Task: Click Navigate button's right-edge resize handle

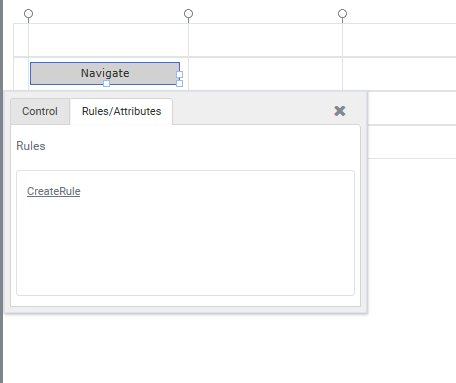Action: pyautogui.click(x=179, y=74)
